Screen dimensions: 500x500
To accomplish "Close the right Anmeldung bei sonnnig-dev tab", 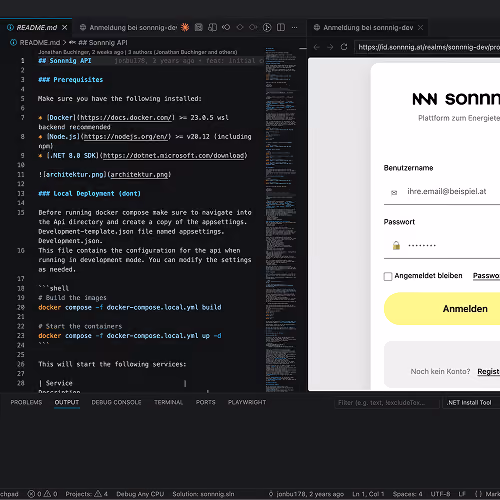I will tap(421, 27).
